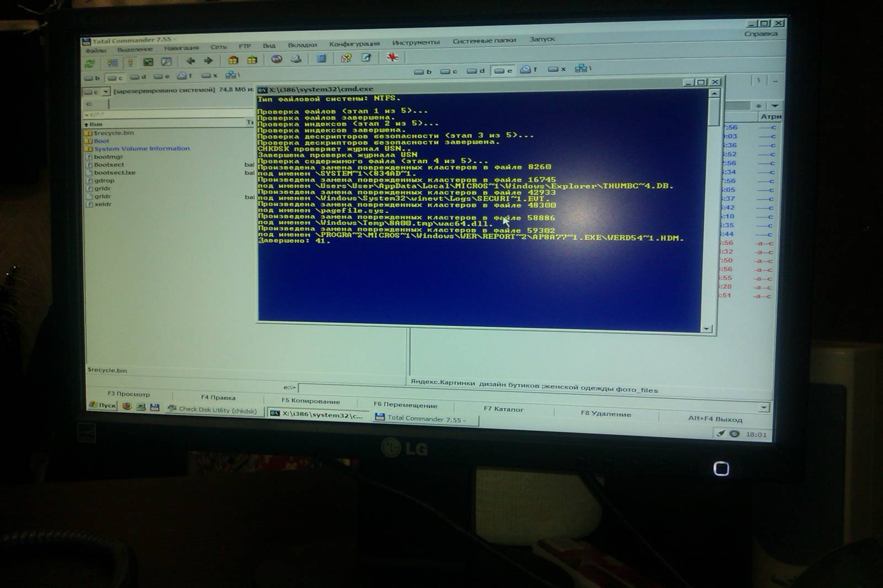Viewport: 883px width, 588px height.
Task: Open the Справка menu
Action: (x=760, y=34)
